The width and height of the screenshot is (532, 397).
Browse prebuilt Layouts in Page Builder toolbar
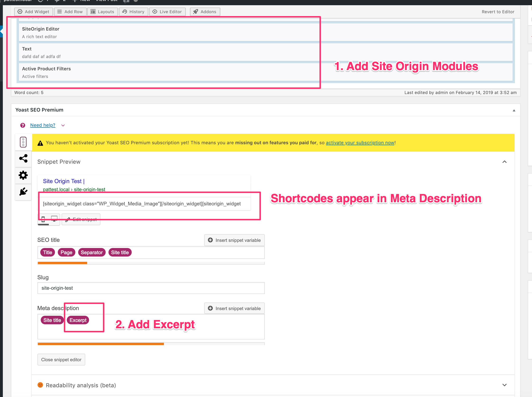tap(102, 12)
